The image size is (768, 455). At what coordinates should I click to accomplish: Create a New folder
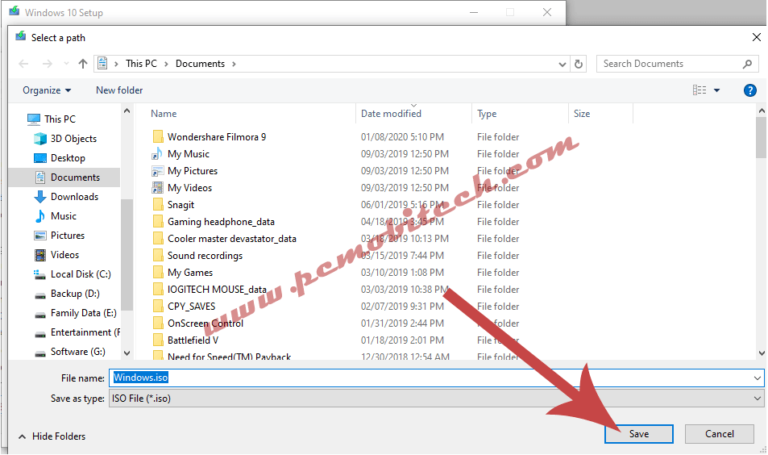[119, 90]
